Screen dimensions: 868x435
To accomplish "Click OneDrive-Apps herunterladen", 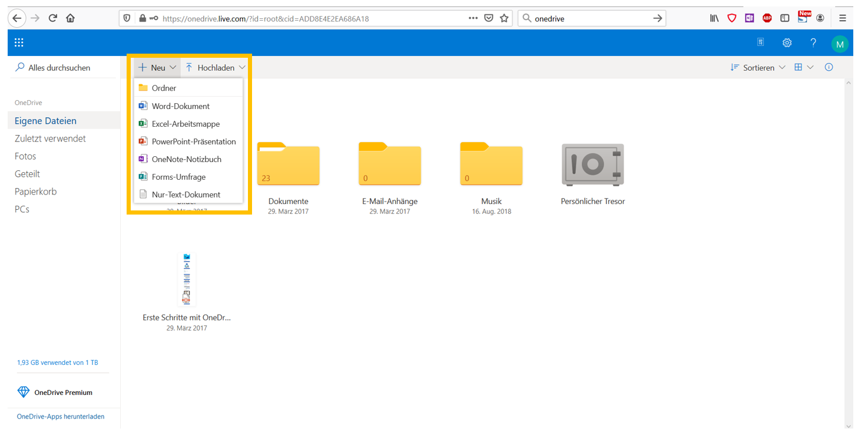I will coord(61,416).
